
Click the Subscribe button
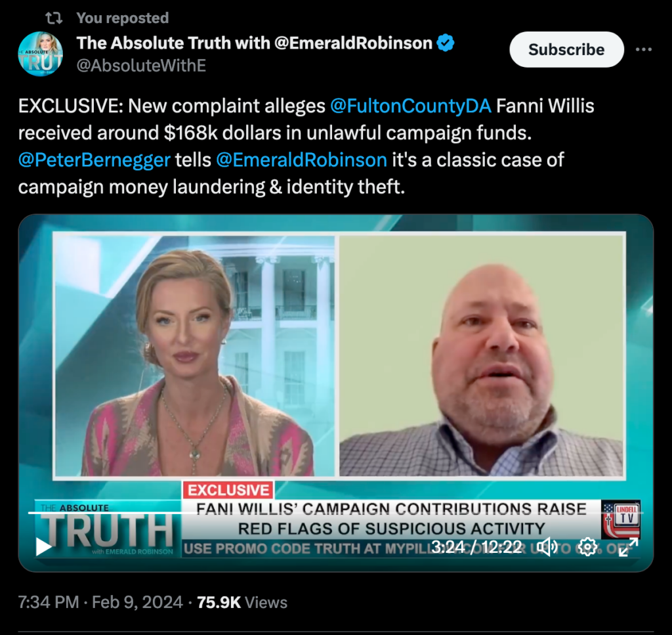pos(566,49)
